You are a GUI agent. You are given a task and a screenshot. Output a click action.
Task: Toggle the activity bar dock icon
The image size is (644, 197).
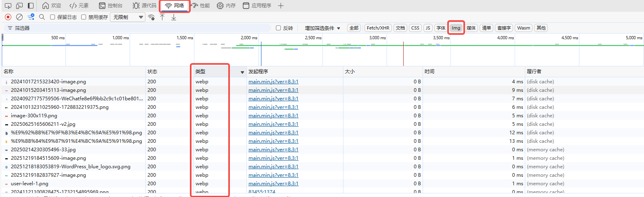(x=31, y=6)
